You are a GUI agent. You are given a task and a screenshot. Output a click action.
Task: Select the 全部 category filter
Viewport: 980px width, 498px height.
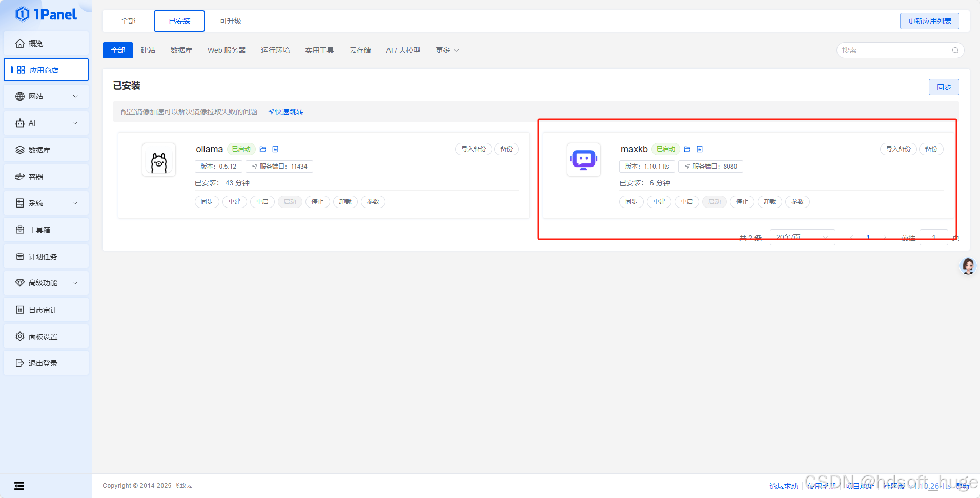(118, 50)
